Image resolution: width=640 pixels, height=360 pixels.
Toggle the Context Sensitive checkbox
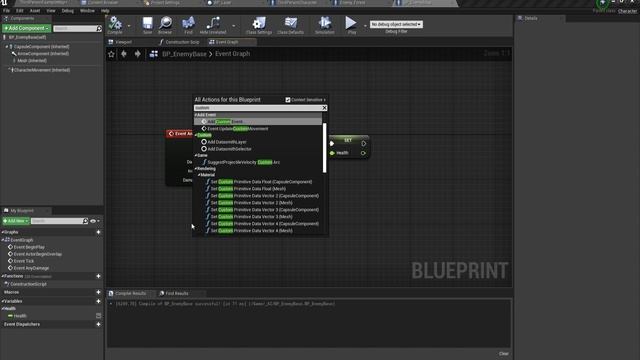click(288, 100)
